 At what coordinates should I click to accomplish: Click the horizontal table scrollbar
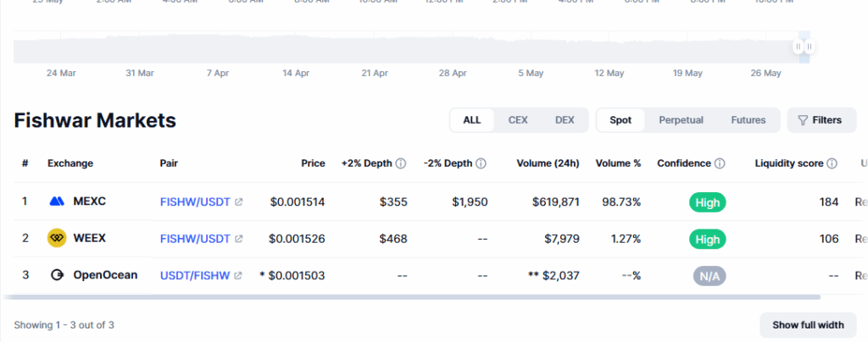coord(411,297)
